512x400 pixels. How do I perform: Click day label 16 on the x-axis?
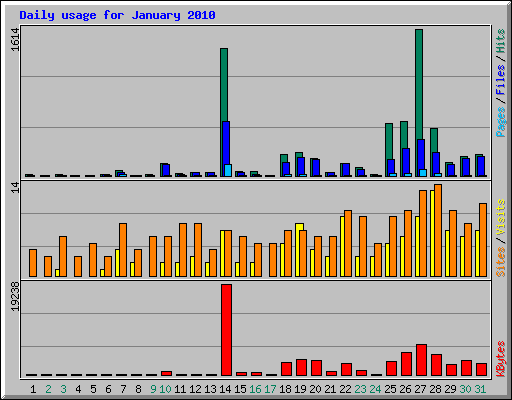(x=255, y=389)
